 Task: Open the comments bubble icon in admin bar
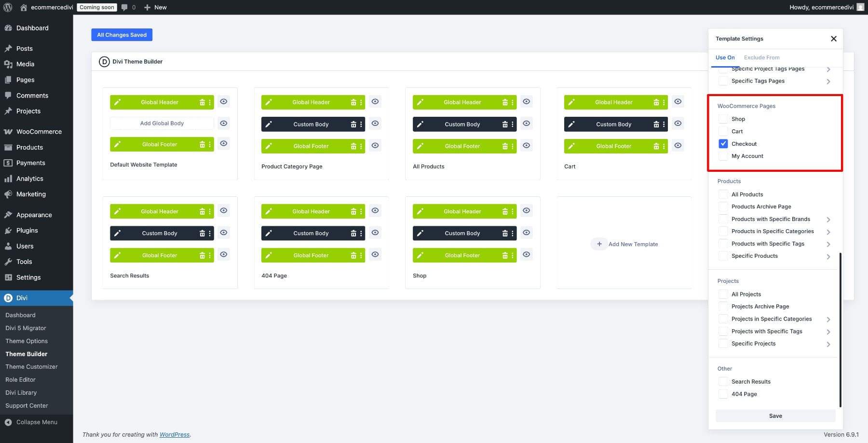point(125,7)
